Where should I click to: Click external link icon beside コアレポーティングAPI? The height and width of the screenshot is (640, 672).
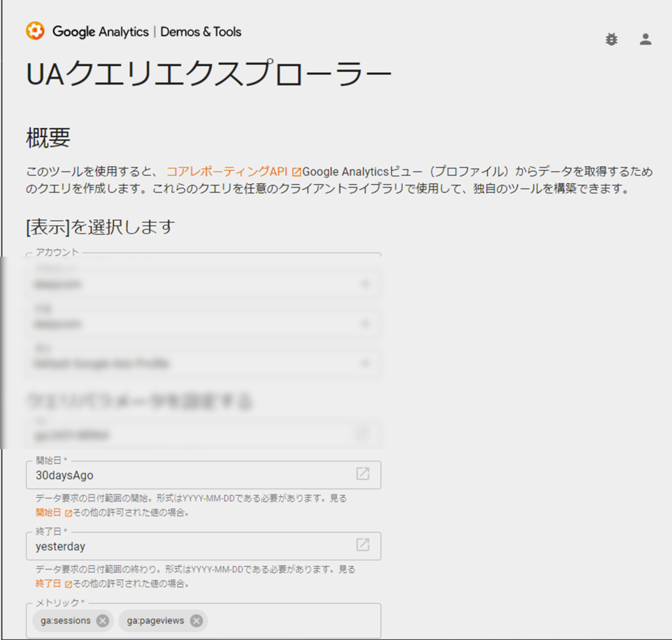tap(296, 173)
